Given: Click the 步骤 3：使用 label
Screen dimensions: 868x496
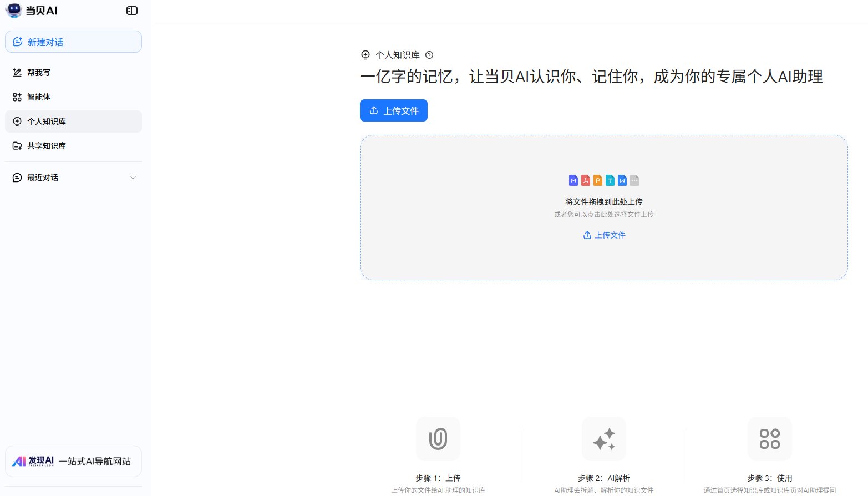Looking at the screenshot, I should click(770, 478).
